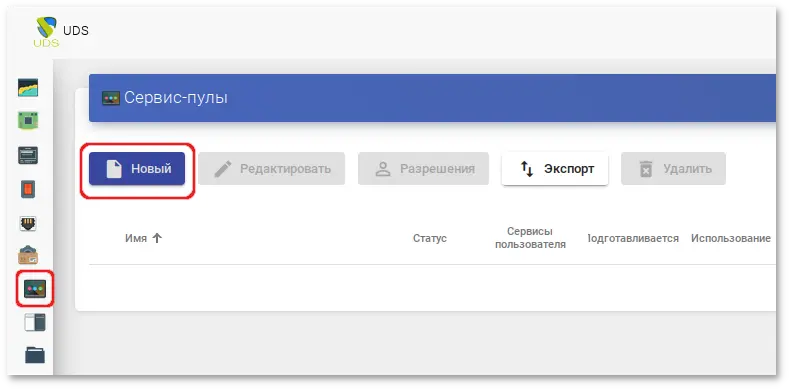Click the Сервис-пулы page title

pos(176,98)
